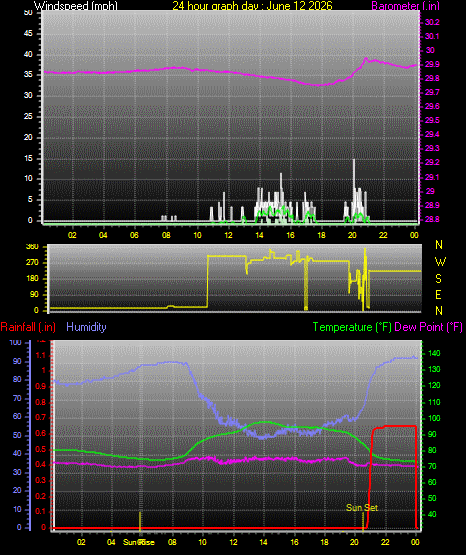Viewport: 466px width, 555px height.
Task: Click the Humidity legend label
Action: (86, 327)
